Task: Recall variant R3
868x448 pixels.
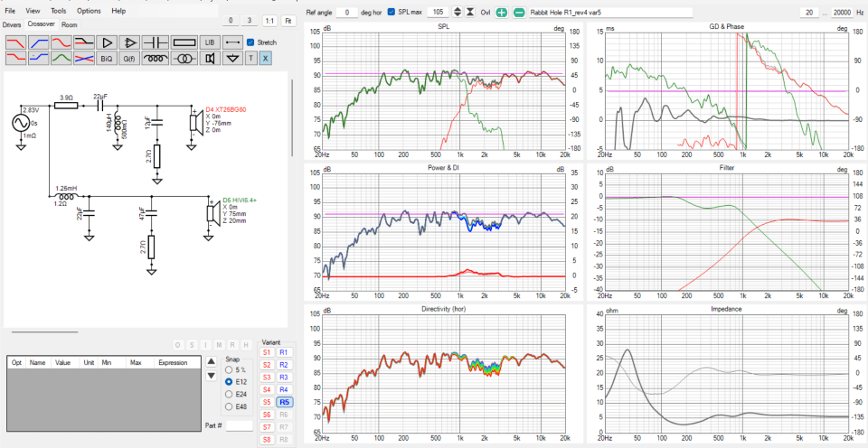Action: (x=284, y=378)
